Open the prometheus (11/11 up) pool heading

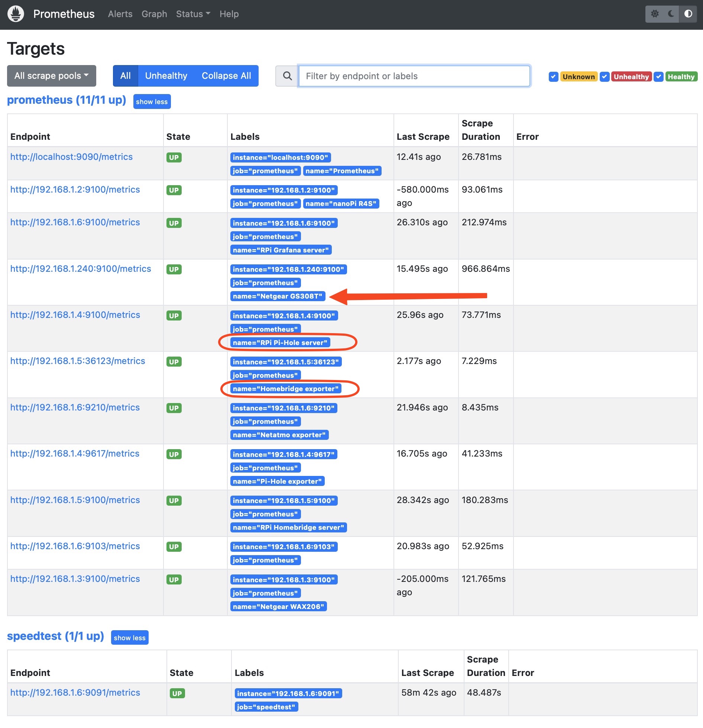coord(67,100)
